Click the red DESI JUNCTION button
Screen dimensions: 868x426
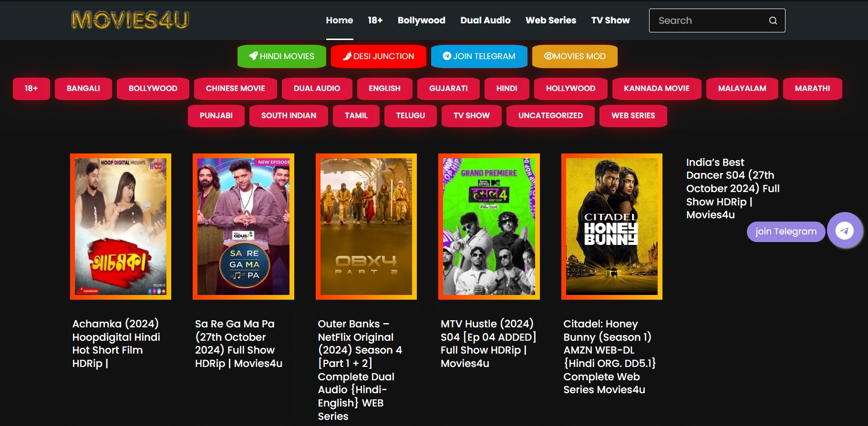(379, 56)
